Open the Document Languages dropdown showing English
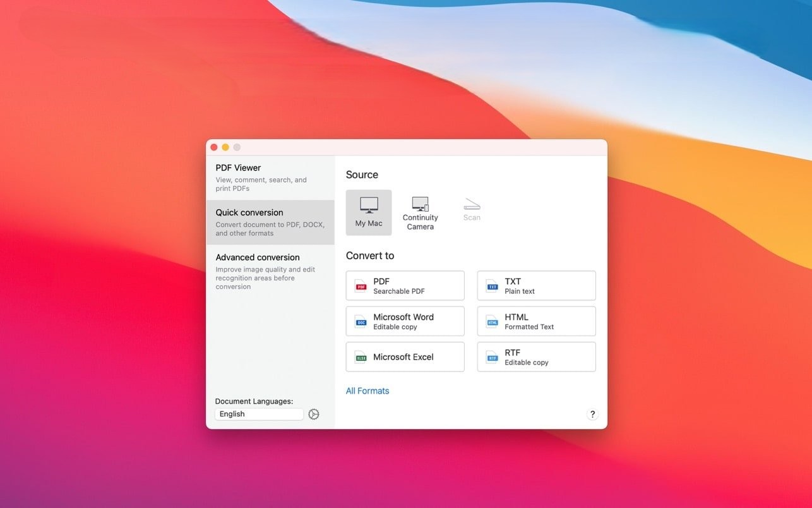The width and height of the screenshot is (812, 508). (259, 414)
